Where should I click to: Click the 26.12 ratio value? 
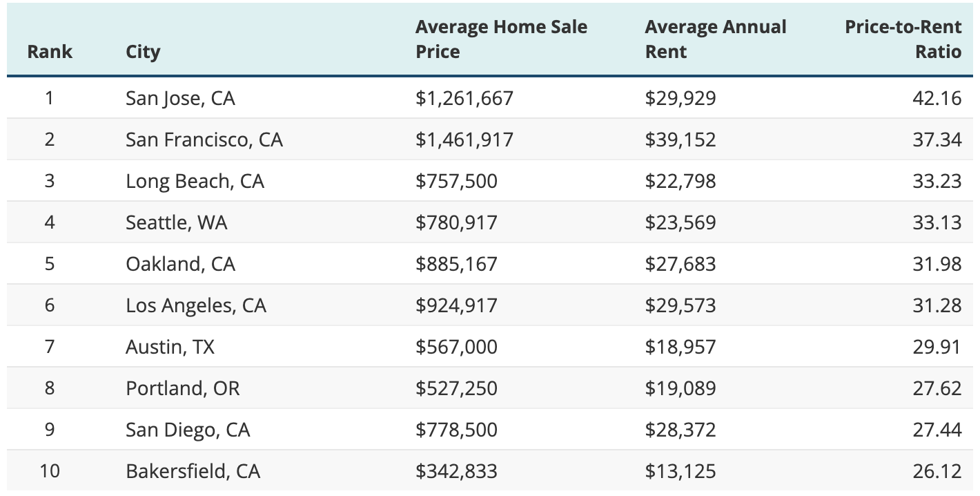tap(937, 471)
